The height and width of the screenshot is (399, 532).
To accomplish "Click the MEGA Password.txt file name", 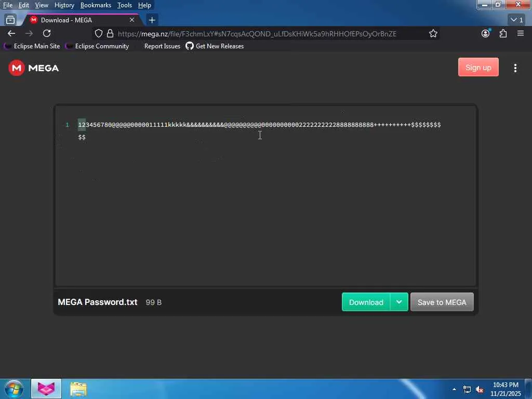I will pos(98,302).
